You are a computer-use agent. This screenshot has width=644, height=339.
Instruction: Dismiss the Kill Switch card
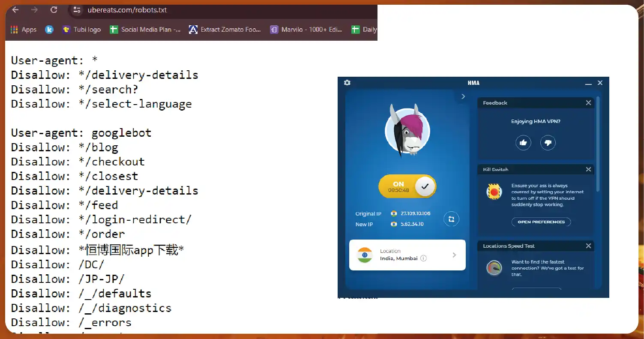click(588, 169)
